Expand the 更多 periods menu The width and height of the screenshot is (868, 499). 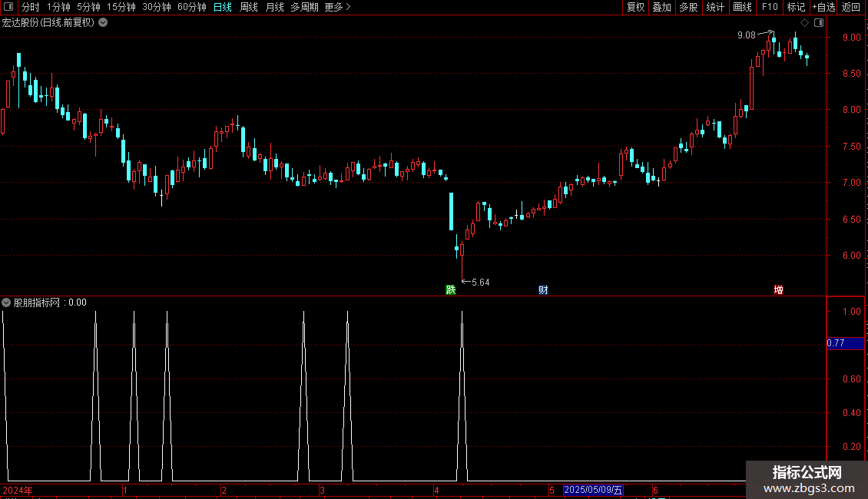coord(337,7)
